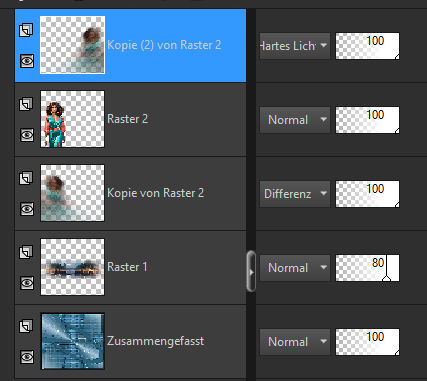Click layer type icon of Raster 1
The width and height of the screenshot is (427, 381).
point(26,252)
